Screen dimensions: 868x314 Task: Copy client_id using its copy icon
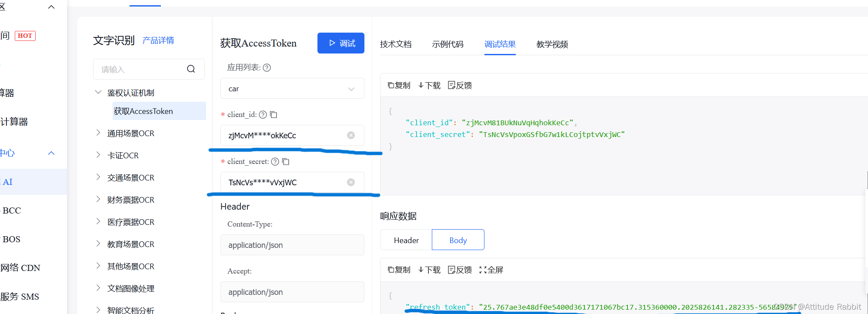(x=274, y=114)
